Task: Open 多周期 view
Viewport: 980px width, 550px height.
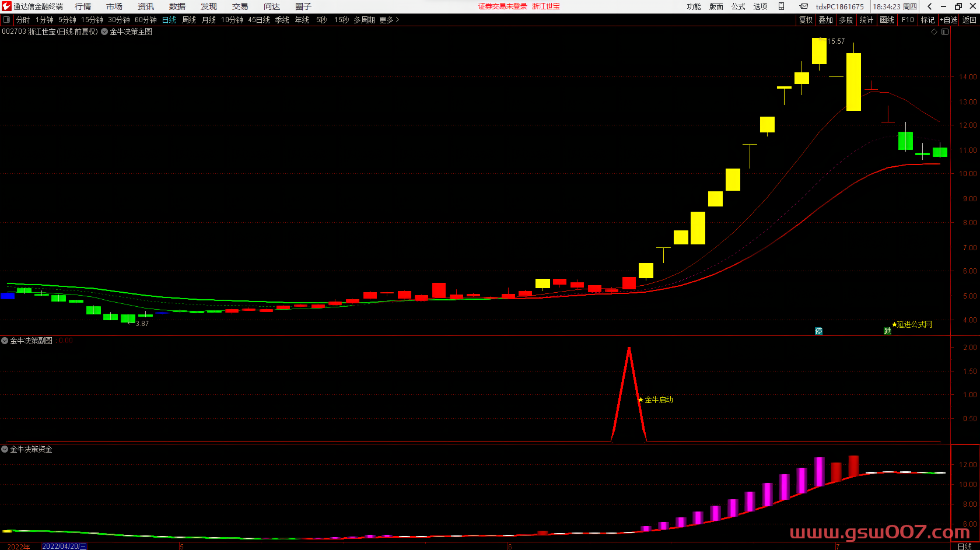Action: (364, 20)
